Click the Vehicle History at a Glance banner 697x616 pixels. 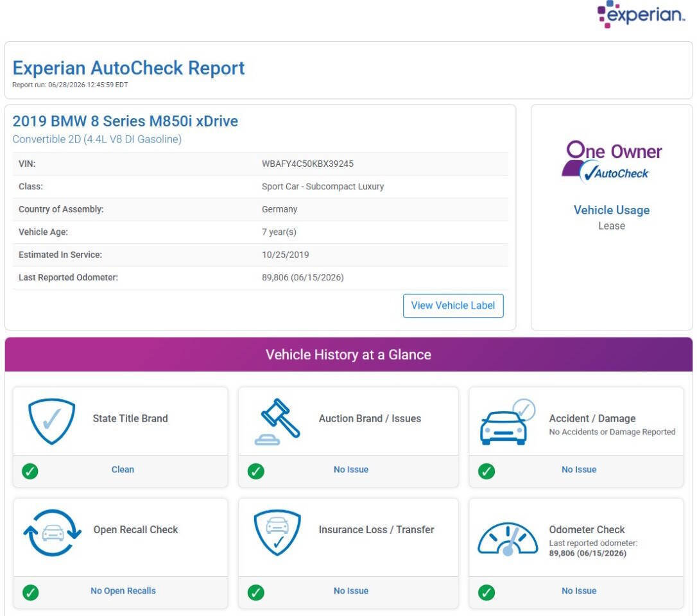point(348,354)
